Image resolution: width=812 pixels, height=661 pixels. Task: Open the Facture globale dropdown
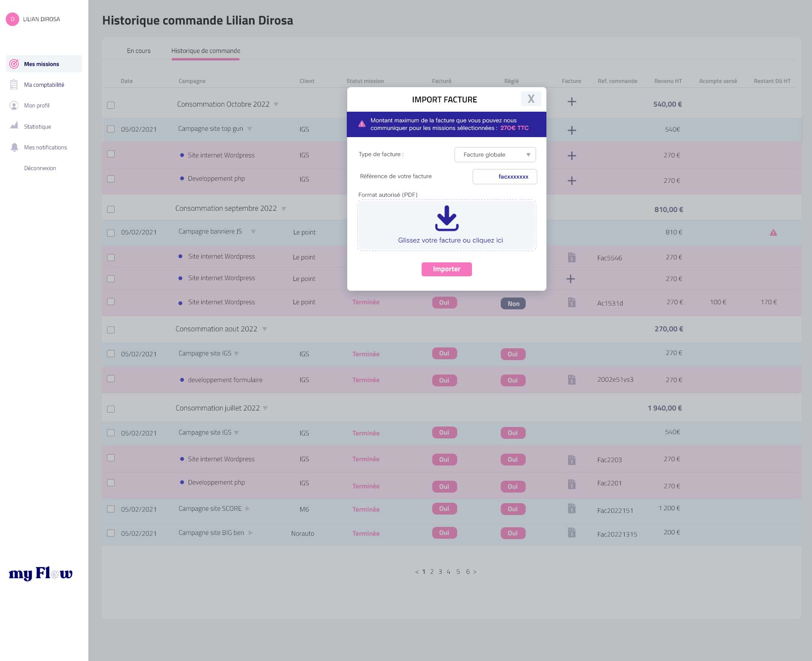tap(495, 154)
